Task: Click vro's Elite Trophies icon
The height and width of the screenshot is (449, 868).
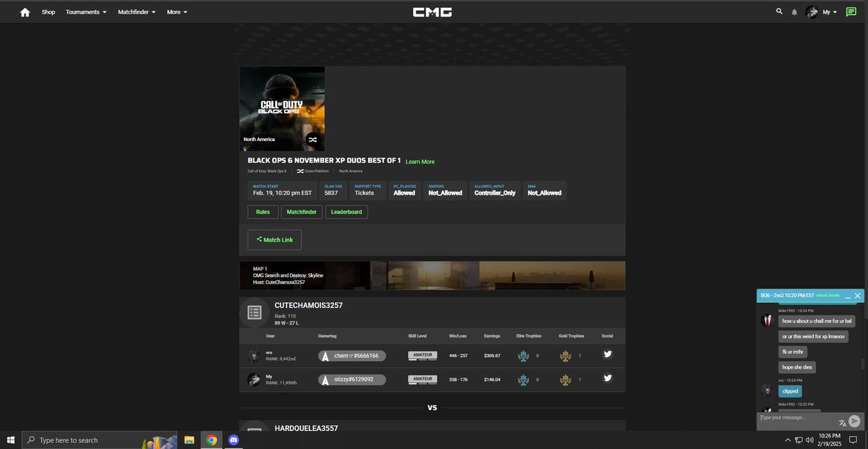Action: (x=524, y=355)
